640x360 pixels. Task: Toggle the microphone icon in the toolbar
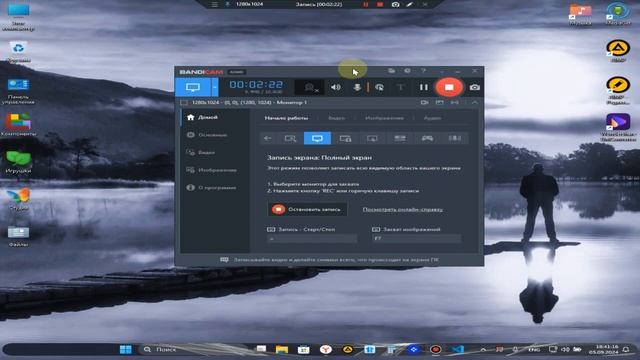pos(357,87)
